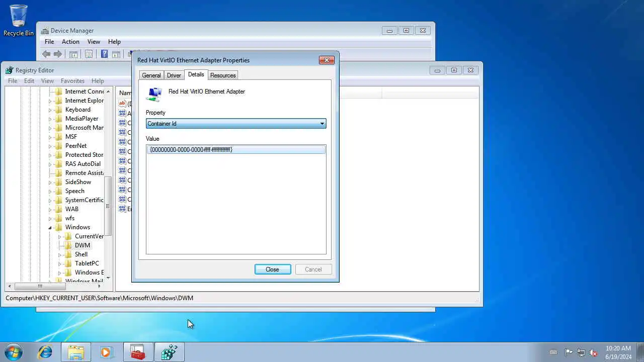Click the grayed-out Cancel button
Image resolution: width=644 pixels, height=362 pixels.
313,269
